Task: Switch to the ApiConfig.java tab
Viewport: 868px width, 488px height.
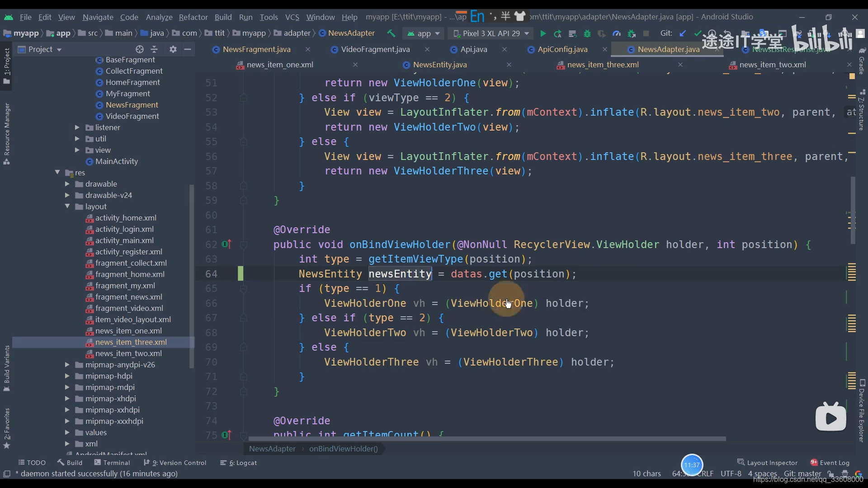Action: tap(562, 49)
